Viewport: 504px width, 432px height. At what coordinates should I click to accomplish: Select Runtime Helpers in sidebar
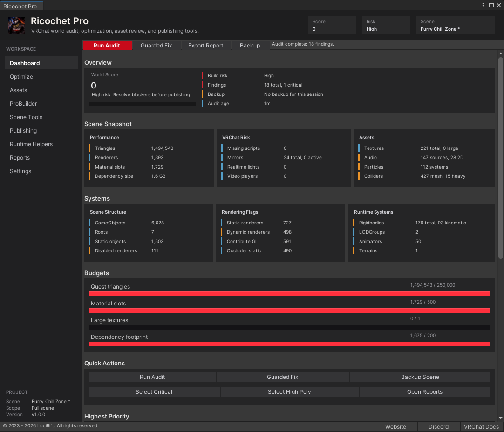pos(41,144)
